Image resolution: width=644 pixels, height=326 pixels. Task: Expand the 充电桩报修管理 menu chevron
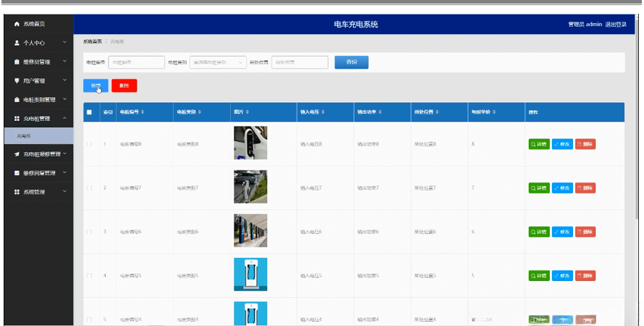click(64, 154)
